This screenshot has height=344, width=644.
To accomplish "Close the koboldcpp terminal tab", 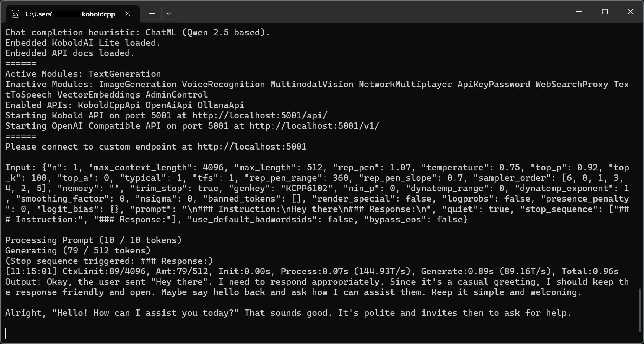I will 128,14.
